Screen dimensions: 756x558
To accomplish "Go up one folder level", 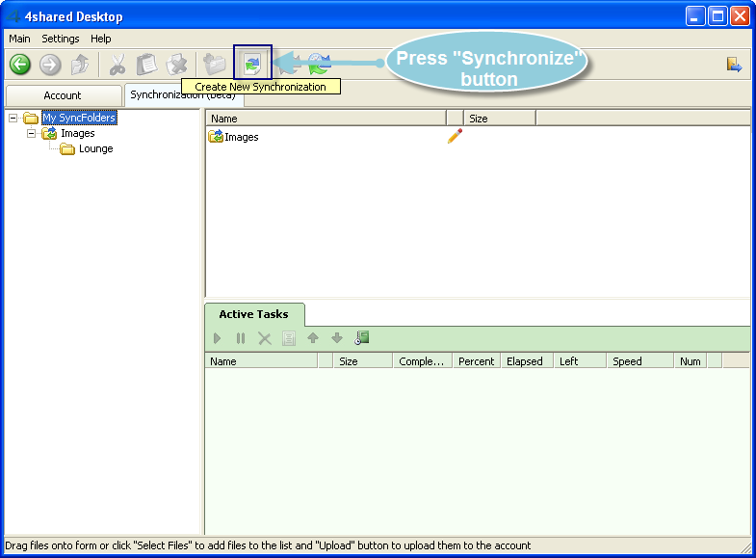I will [80, 65].
